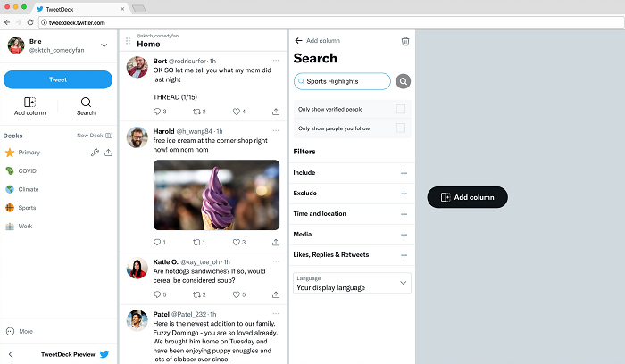
Task: Click the Twitter bird logo in sidebar footer
Action: (x=104, y=354)
